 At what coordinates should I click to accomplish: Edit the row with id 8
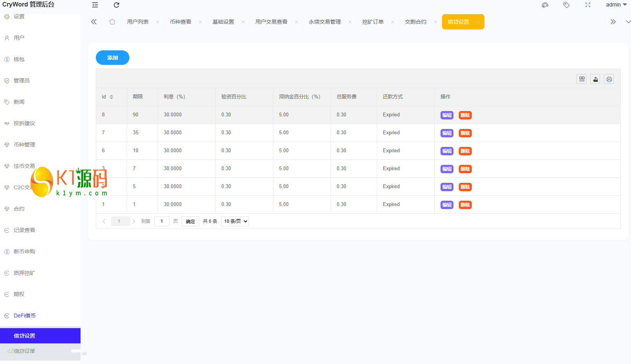click(x=447, y=115)
